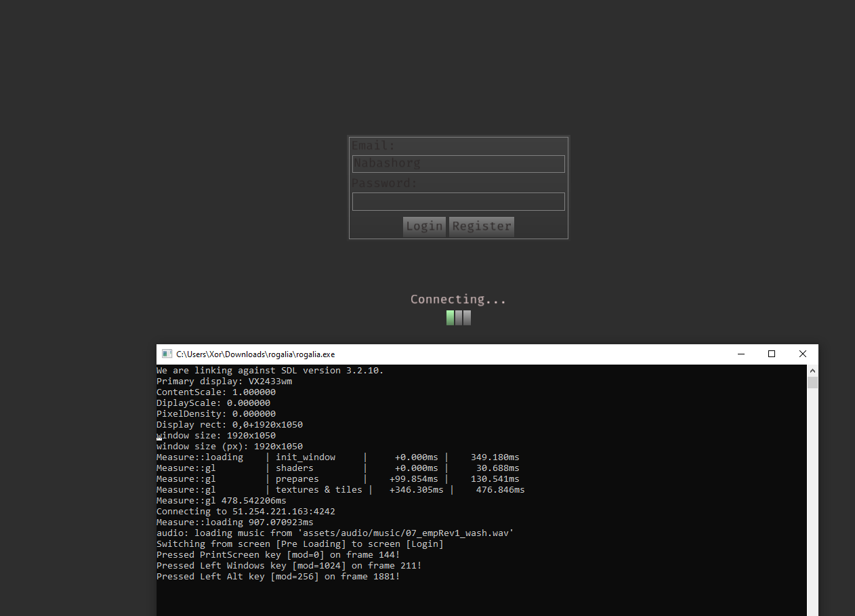Minimize the rogalia.exe console window

(741, 354)
